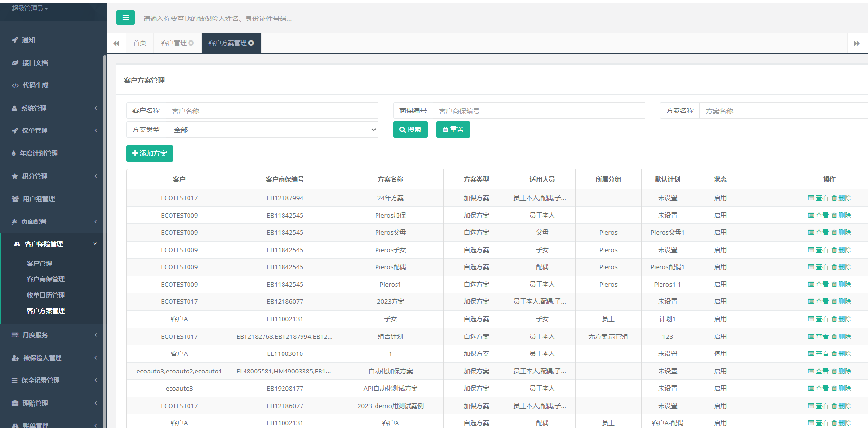
Task: Close the 客户管理 tab
Action: [191, 43]
